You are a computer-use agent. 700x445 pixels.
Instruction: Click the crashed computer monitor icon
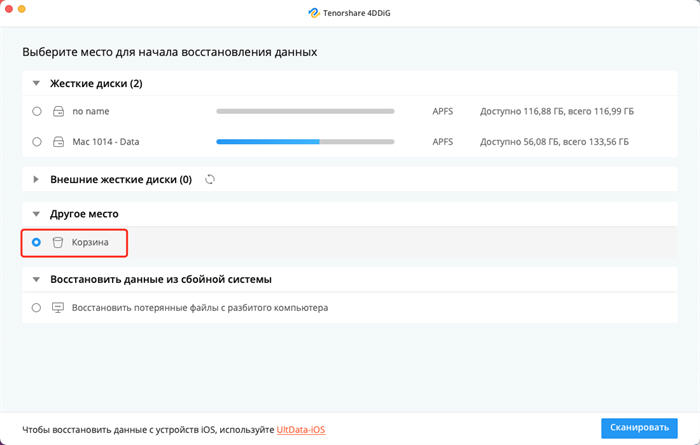point(58,308)
